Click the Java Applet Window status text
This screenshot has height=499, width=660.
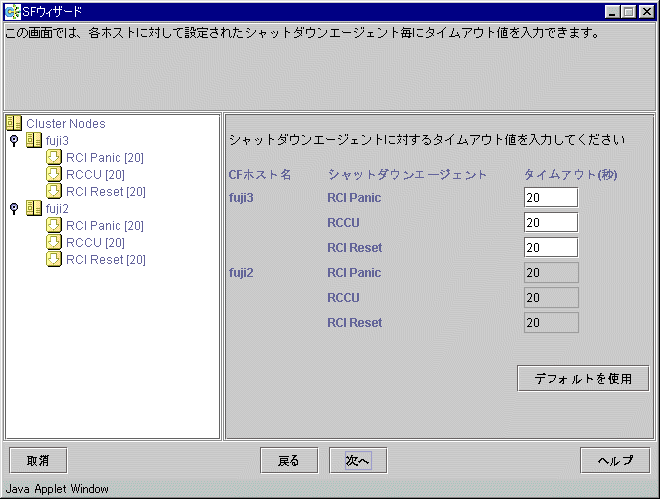57,489
